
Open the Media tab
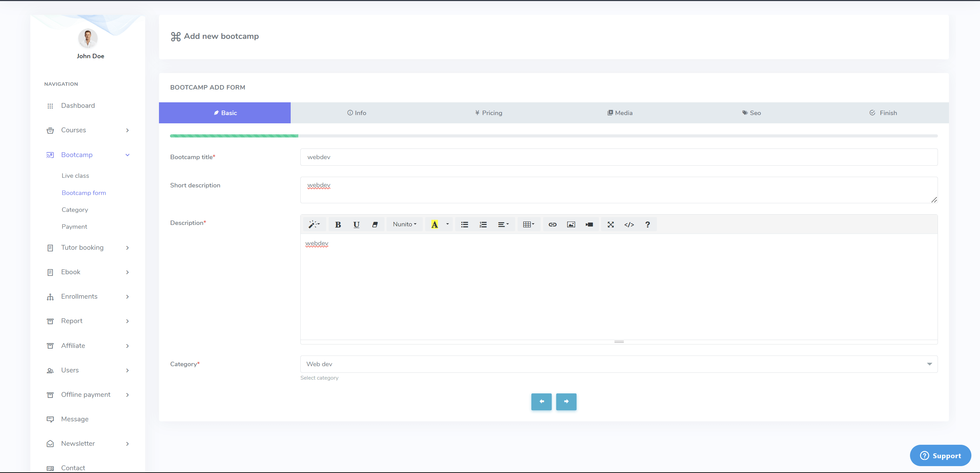tap(620, 113)
